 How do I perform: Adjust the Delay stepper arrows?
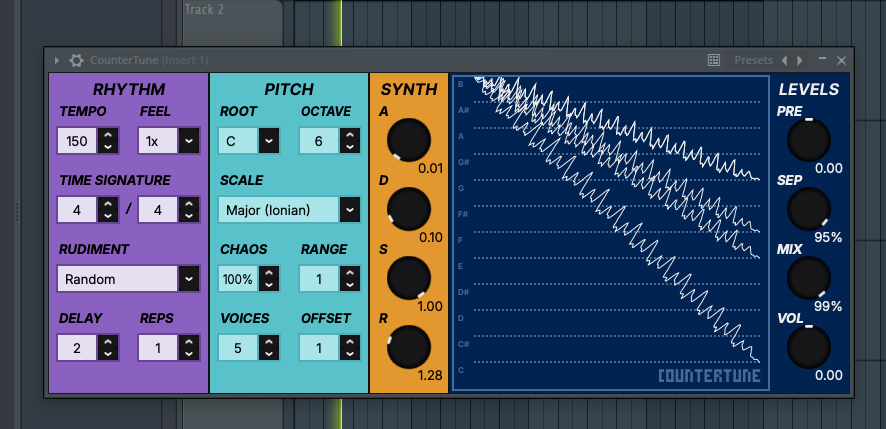tap(108, 348)
